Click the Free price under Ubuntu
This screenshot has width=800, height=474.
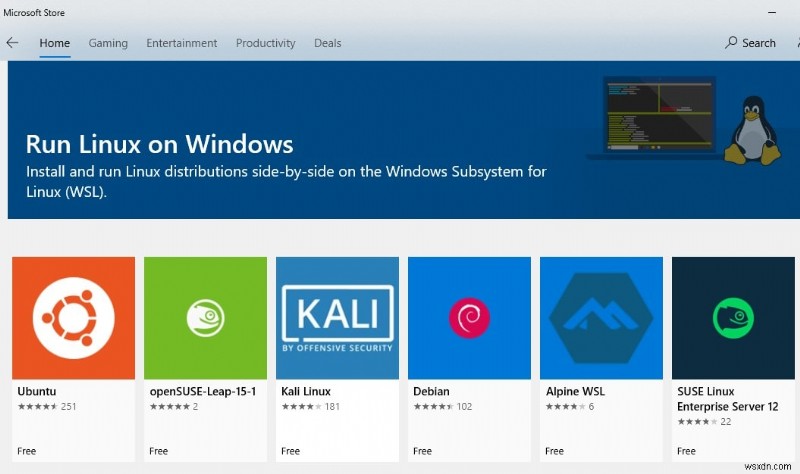(x=27, y=451)
